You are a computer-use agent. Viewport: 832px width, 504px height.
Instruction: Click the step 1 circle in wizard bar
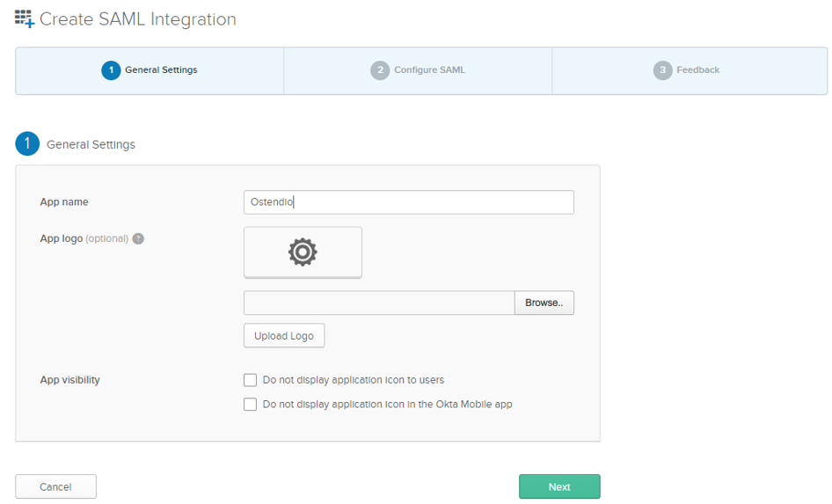point(111,70)
